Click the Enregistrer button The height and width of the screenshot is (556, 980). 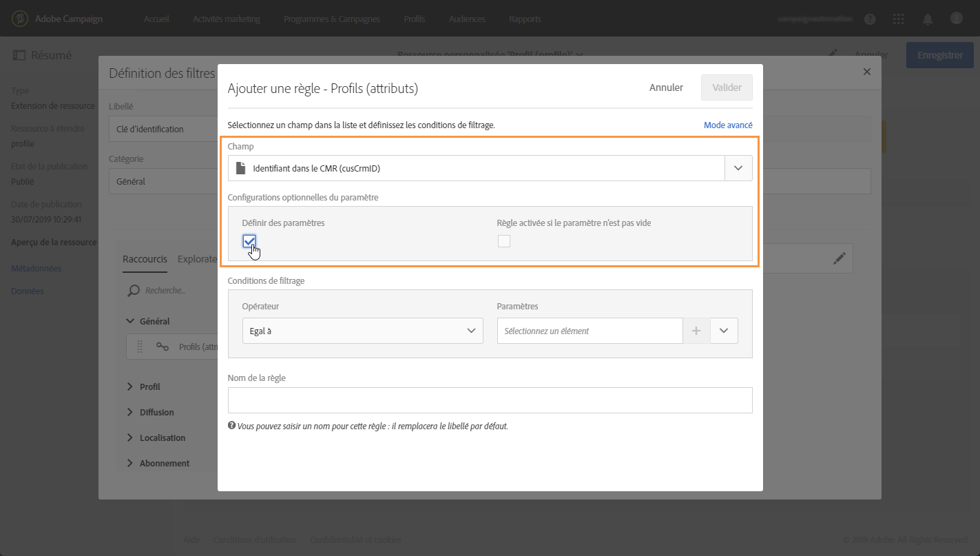[x=939, y=55]
